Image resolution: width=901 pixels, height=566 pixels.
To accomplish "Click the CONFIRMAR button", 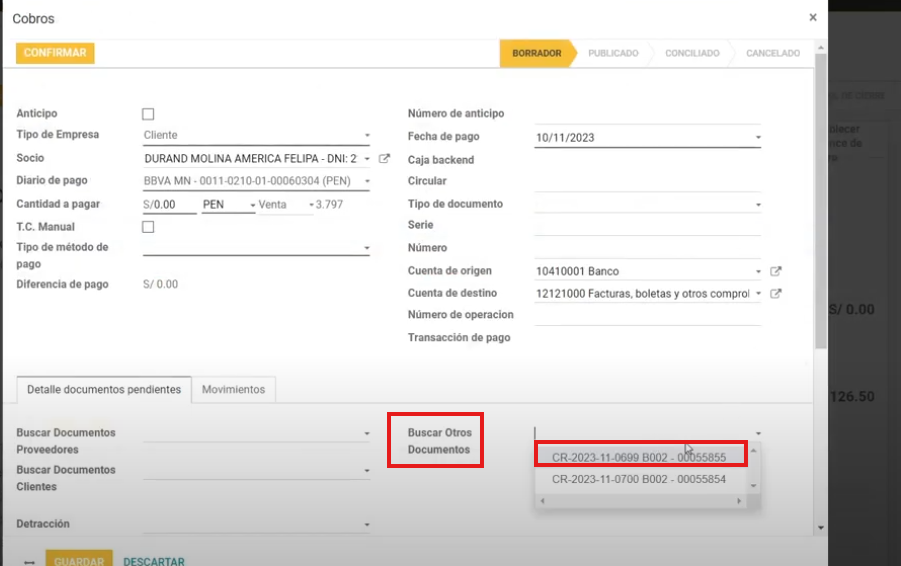I will (55, 53).
